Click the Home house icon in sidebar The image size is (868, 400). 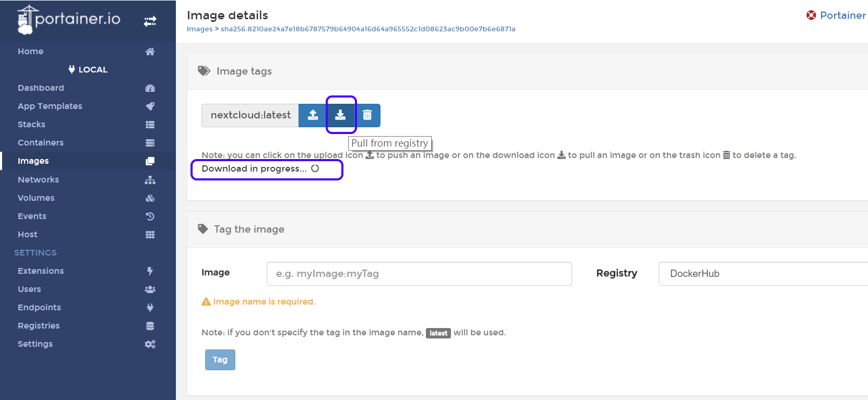point(150,52)
